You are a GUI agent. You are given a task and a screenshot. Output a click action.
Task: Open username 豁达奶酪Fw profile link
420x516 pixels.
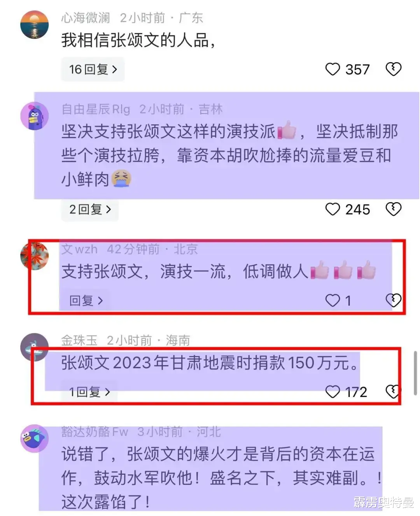click(94, 432)
